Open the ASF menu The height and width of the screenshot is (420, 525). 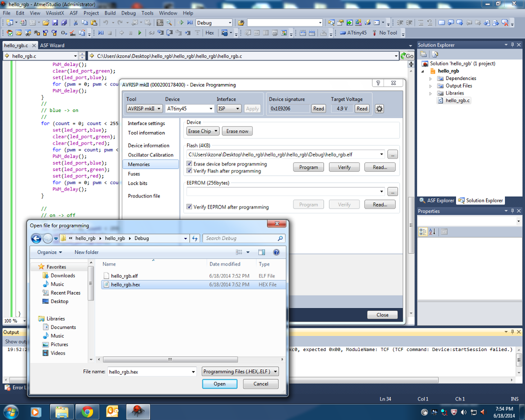[x=73, y=13]
